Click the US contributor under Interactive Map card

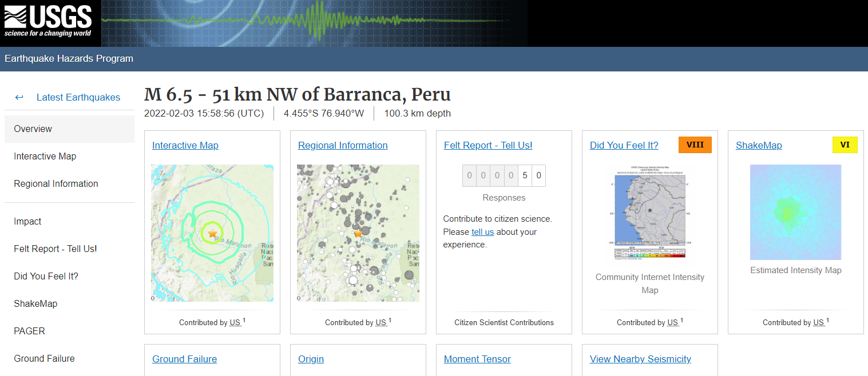pos(235,323)
